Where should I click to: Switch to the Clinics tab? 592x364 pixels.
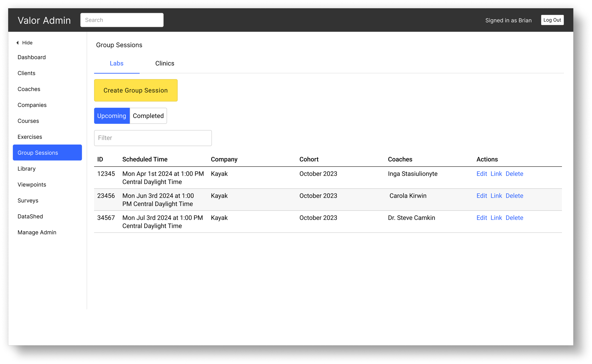point(165,63)
